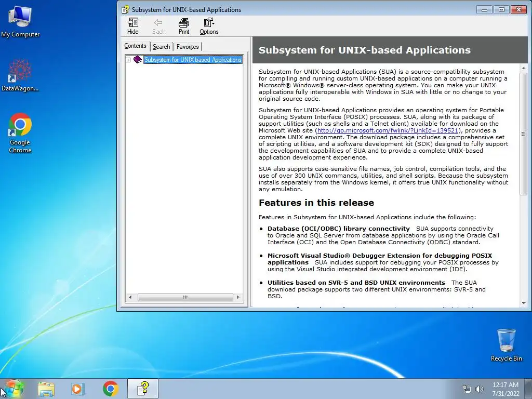This screenshot has height=399, width=532.
Task: Click the vertical scrollbar thumb in article
Action: [524, 134]
